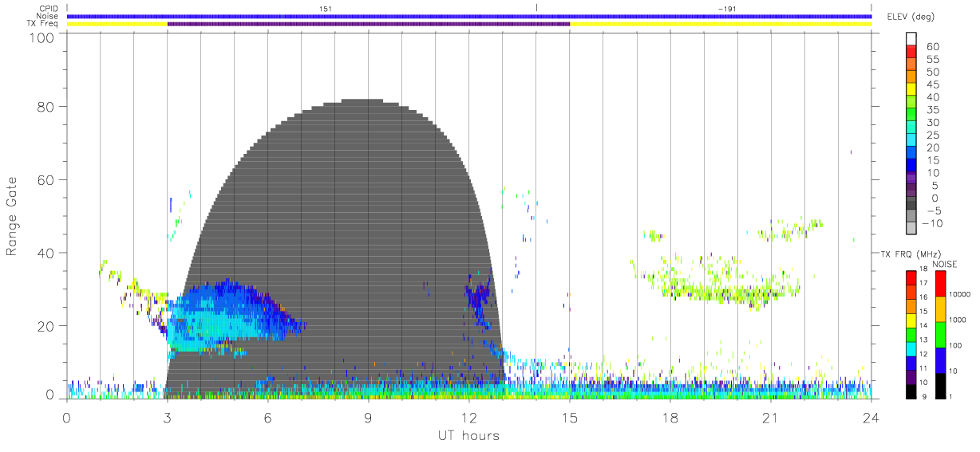This screenshot has width=980, height=452.
Task: Click the '13' label on TX FRQ scale
Action: (923, 340)
